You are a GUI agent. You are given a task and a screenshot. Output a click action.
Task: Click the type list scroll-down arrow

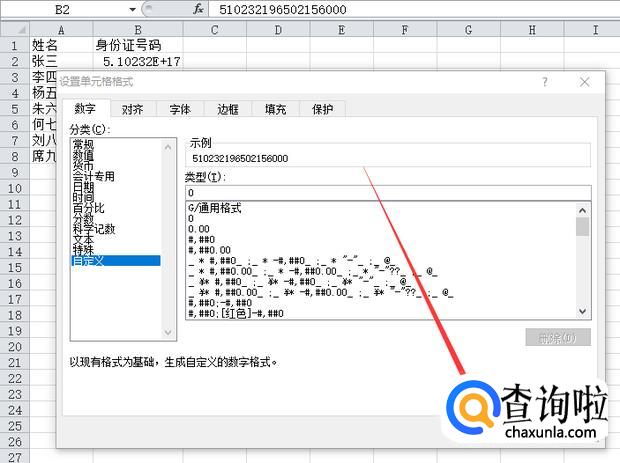tap(582, 311)
